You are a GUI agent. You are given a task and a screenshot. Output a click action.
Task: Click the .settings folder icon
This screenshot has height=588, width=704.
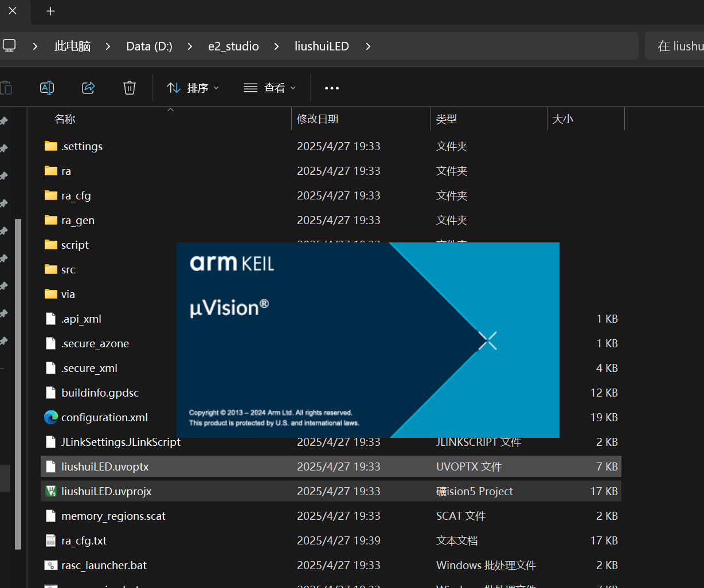(51, 146)
